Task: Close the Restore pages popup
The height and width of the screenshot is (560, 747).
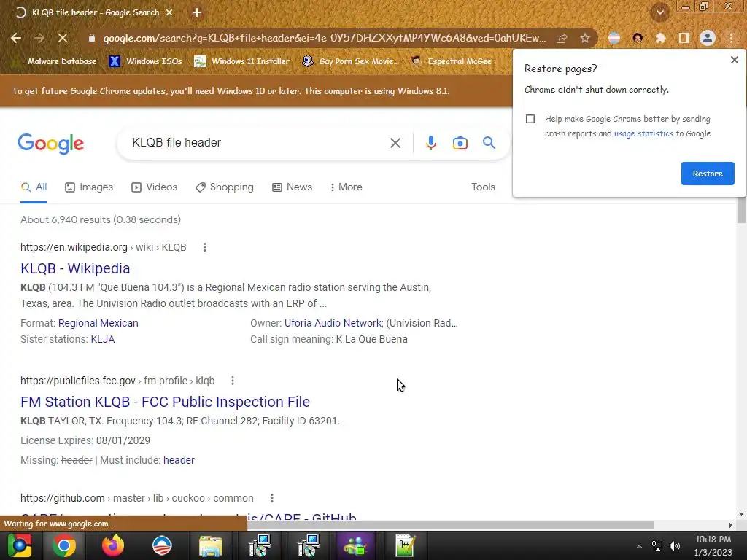Action: point(734,60)
